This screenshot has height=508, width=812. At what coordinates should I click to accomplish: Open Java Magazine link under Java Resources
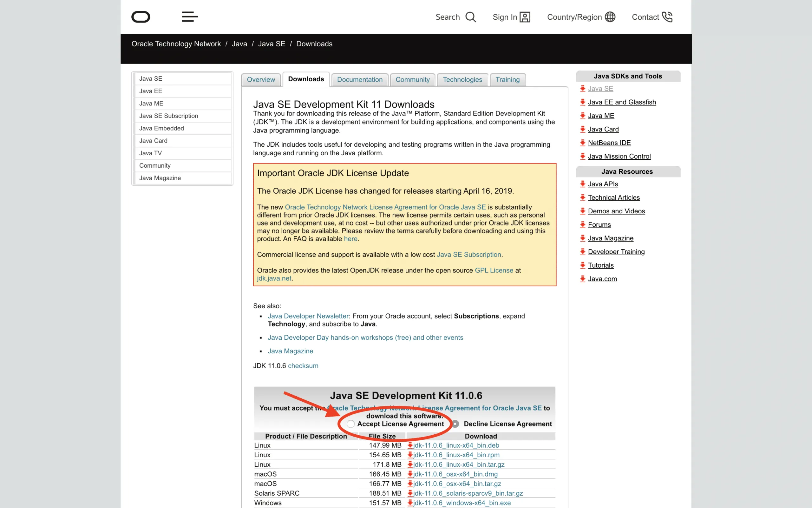(x=611, y=238)
